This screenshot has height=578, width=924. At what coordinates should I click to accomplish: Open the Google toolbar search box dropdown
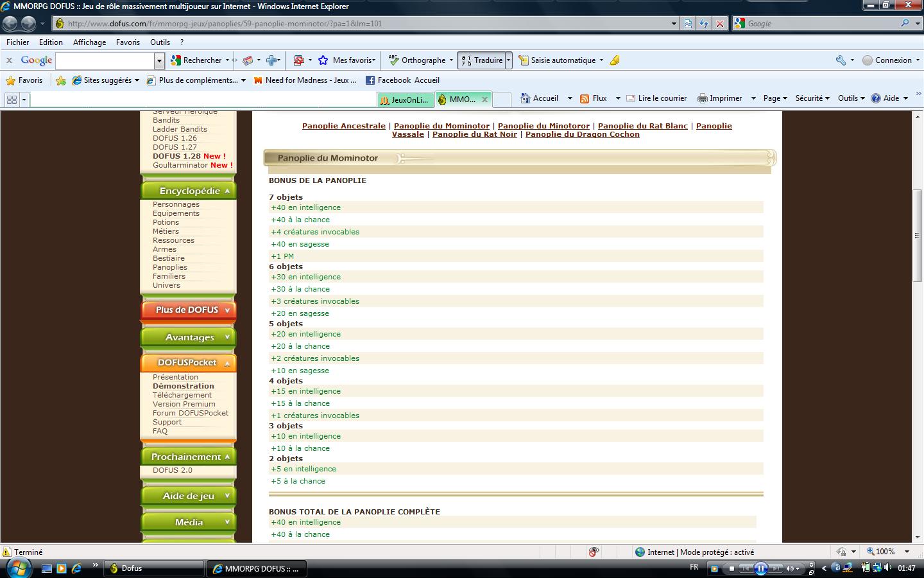coord(159,61)
